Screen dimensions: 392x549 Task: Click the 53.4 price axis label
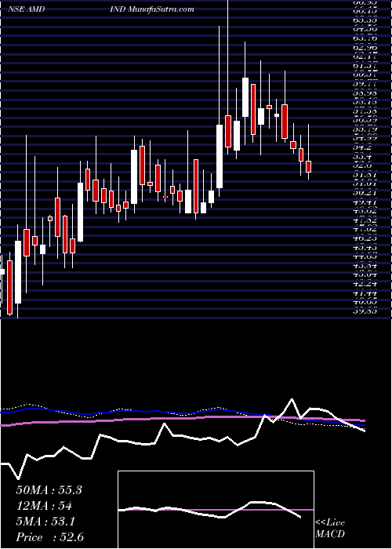pos(362,157)
